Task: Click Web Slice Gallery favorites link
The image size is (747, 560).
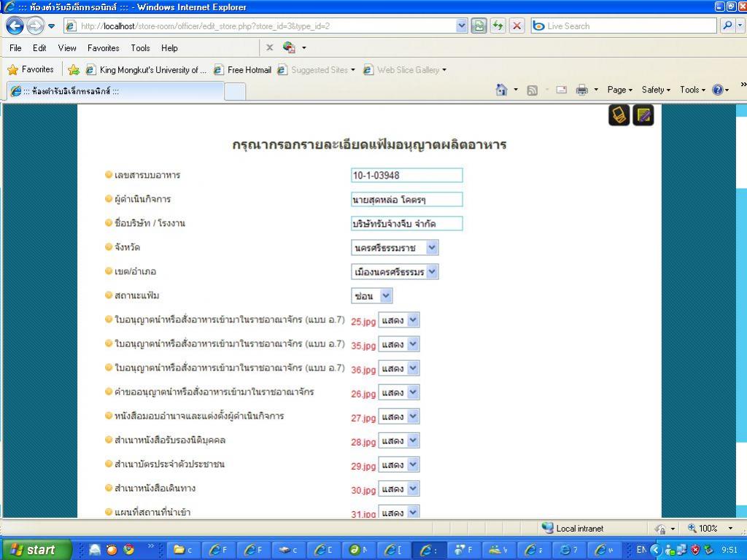Action: coord(405,70)
